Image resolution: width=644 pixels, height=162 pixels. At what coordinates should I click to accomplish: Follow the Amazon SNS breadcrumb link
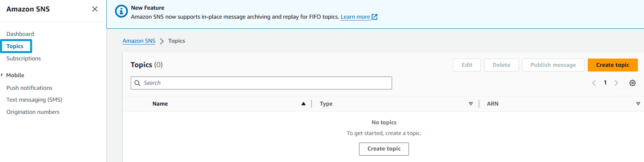point(139,41)
